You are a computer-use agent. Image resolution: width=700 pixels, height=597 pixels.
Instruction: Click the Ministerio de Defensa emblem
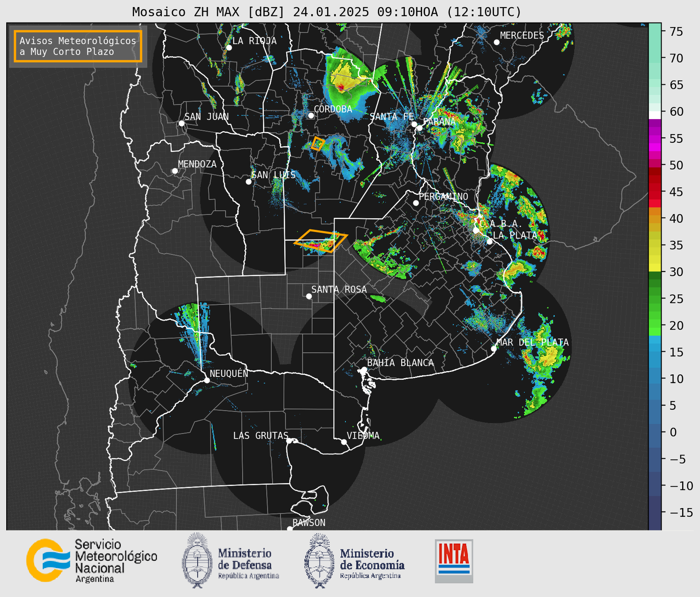pyautogui.click(x=197, y=560)
